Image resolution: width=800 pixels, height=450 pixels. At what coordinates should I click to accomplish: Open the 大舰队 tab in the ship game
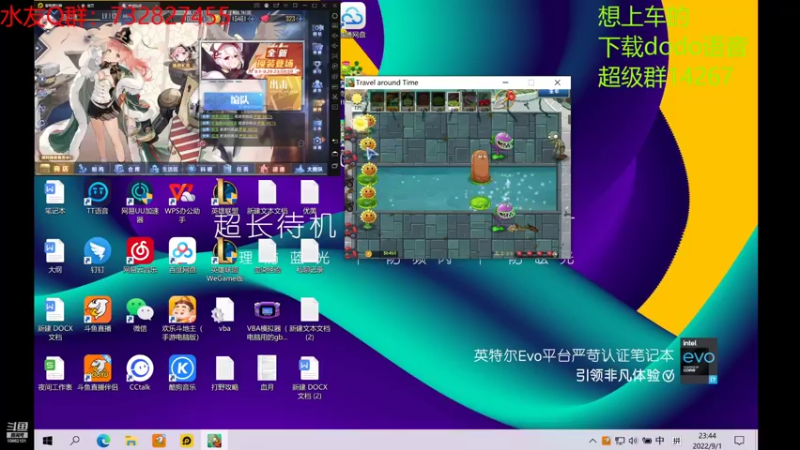pos(310,168)
